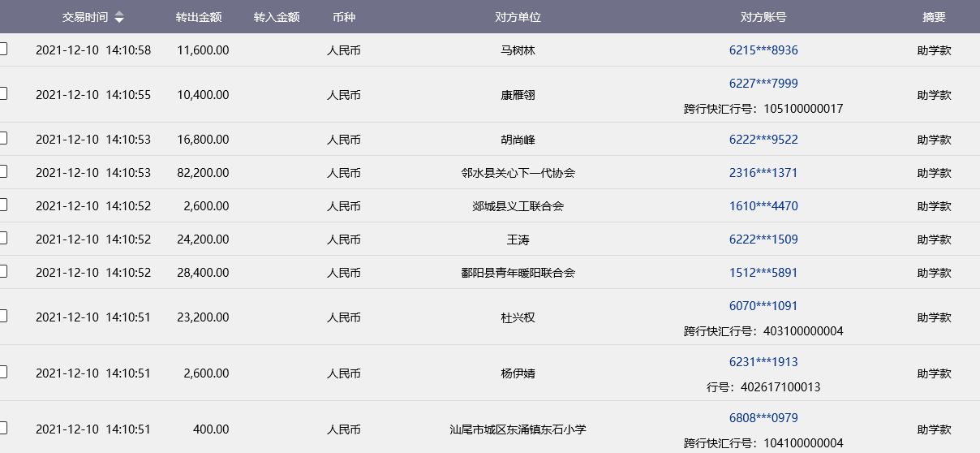Click the 6222***1509 account link
Viewport: 980px width, 453px height.
click(x=763, y=239)
